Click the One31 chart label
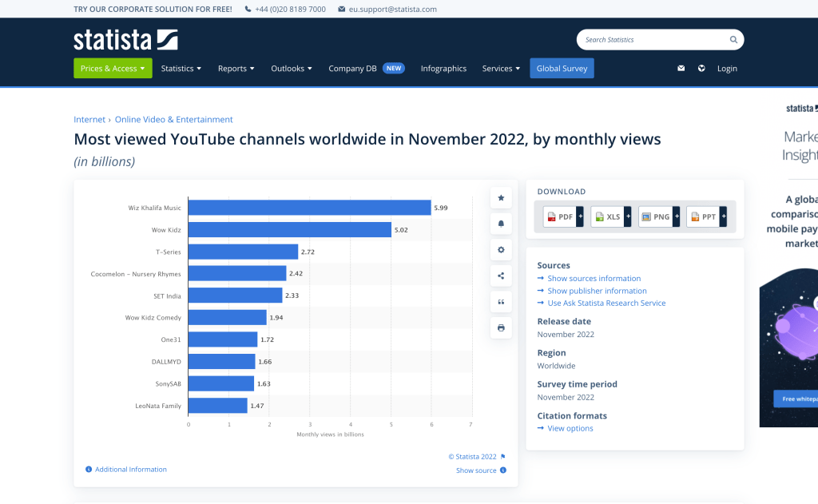818x504 pixels. click(171, 339)
